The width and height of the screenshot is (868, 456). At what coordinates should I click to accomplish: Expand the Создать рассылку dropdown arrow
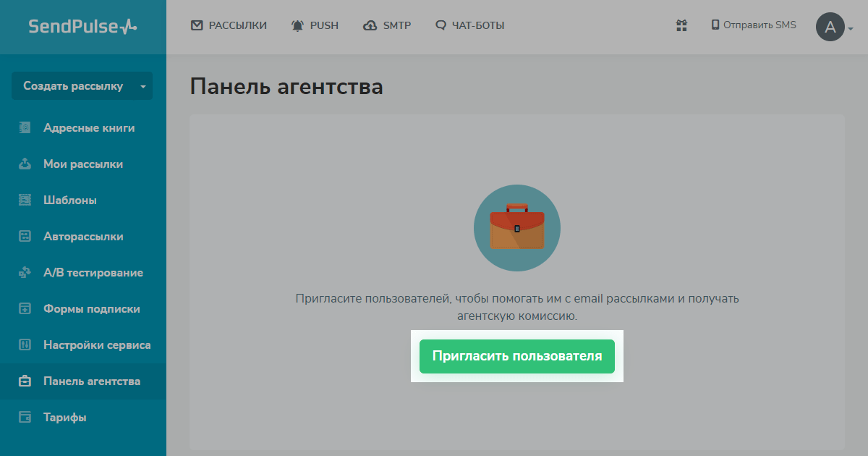click(x=143, y=87)
